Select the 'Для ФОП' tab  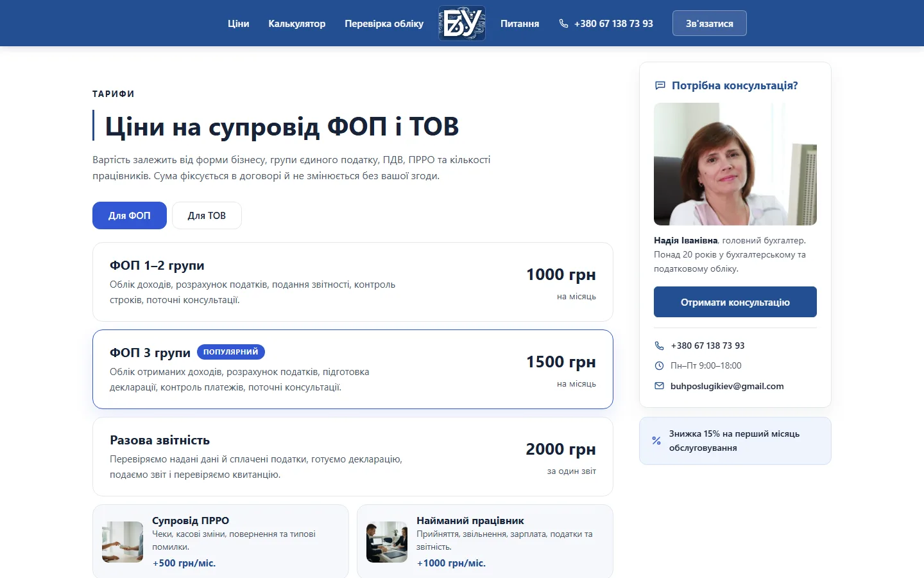click(x=130, y=215)
